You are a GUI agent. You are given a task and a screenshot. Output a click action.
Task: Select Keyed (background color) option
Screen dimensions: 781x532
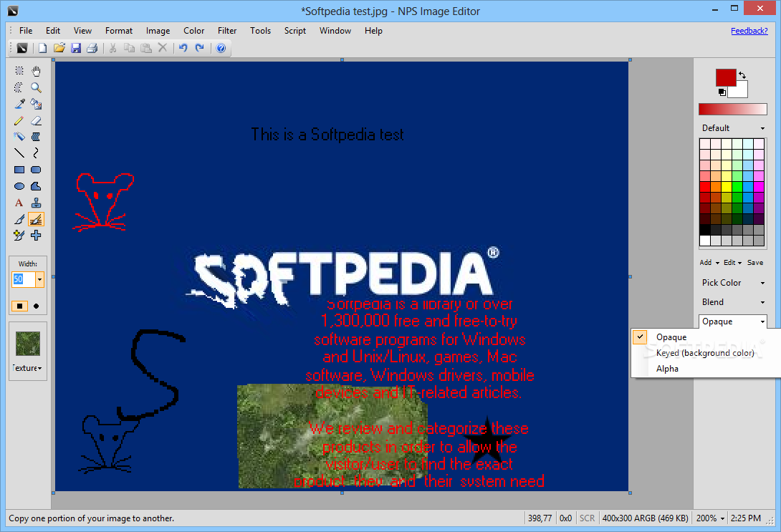706,353
